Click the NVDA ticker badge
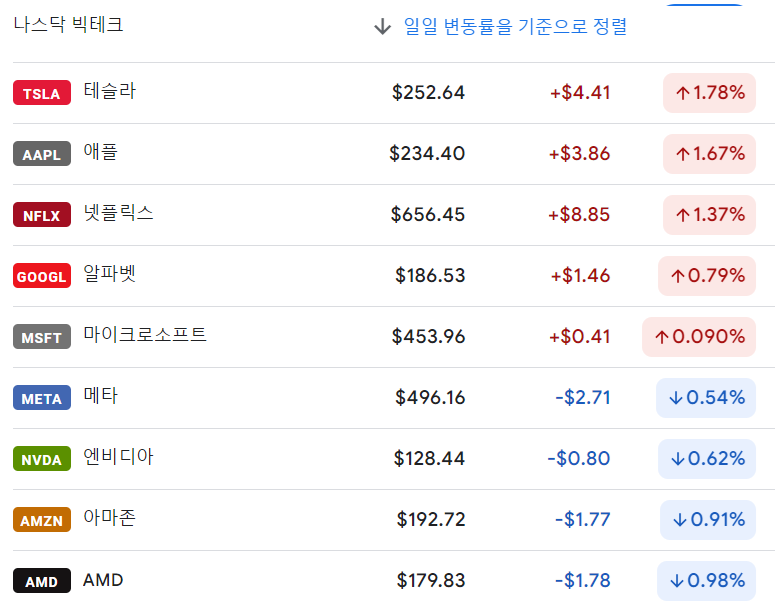 (x=41, y=459)
